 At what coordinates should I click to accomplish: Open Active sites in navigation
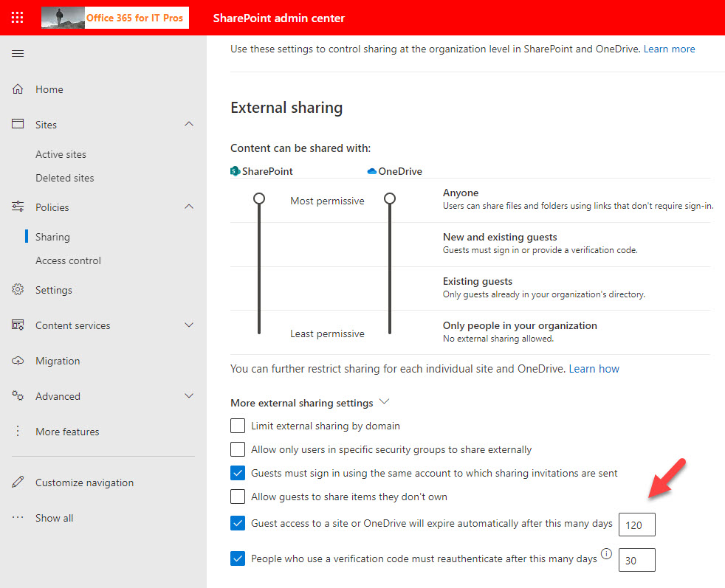point(61,154)
